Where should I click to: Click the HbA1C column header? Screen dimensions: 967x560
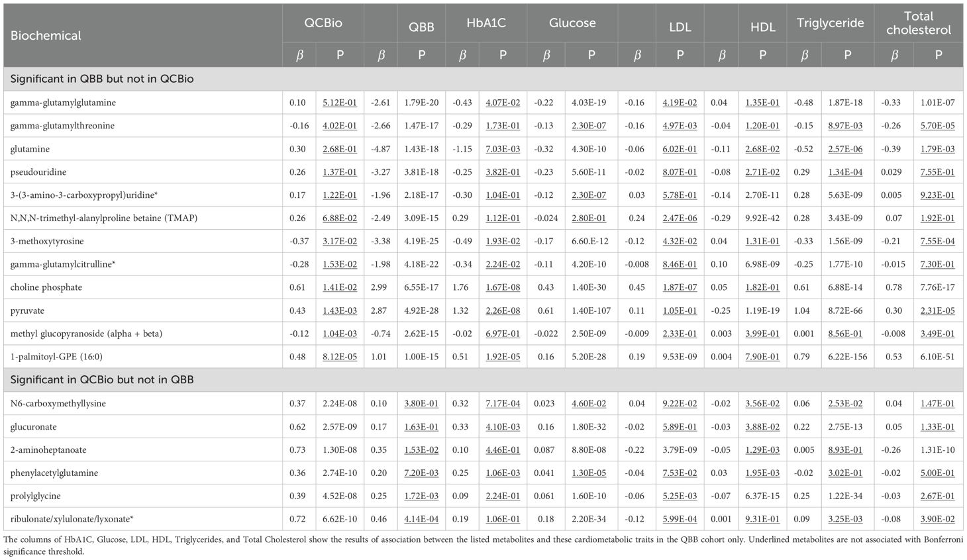coord(485,23)
